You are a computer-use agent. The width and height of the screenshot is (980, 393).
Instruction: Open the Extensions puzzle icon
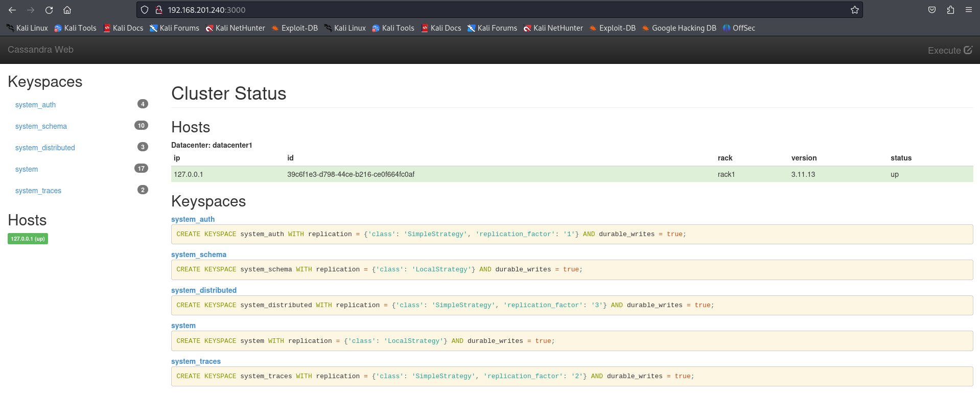(x=950, y=10)
